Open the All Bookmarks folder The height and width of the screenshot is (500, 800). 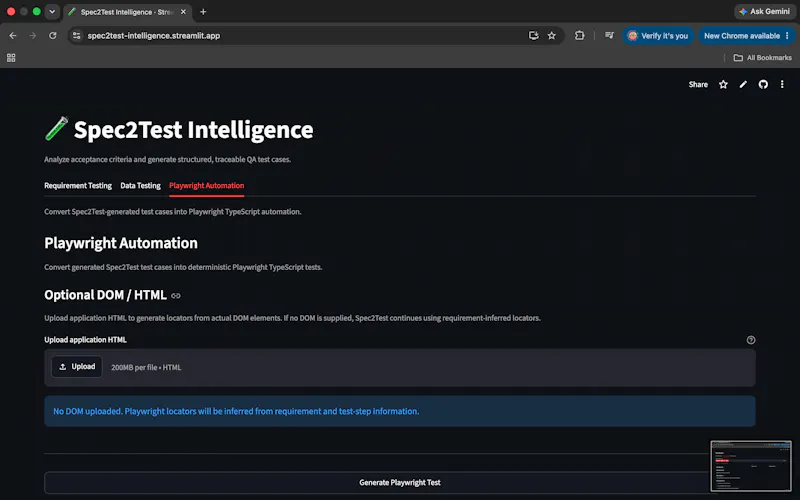[x=762, y=58]
